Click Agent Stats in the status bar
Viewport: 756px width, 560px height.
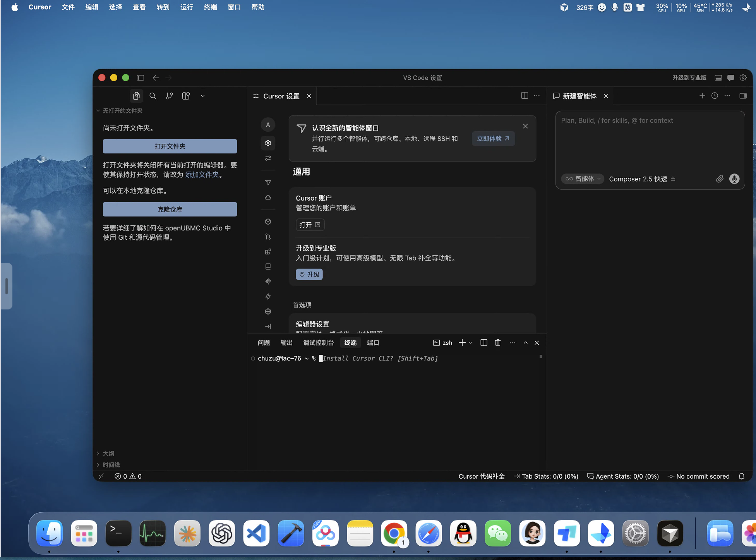[x=623, y=476]
